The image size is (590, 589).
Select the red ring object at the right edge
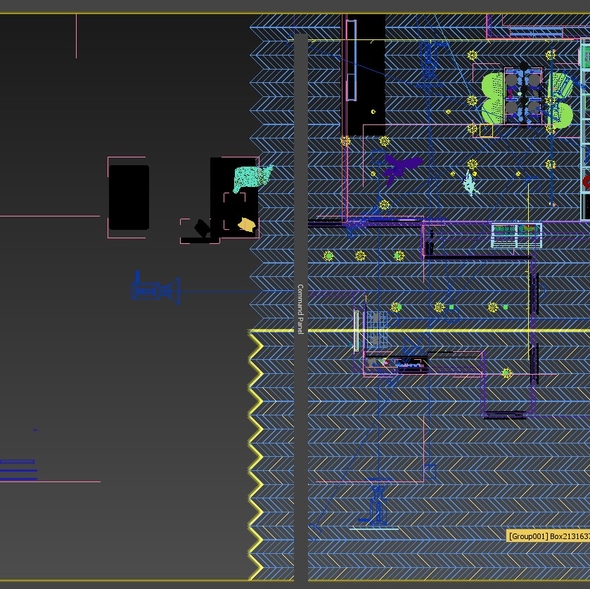coord(586,182)
